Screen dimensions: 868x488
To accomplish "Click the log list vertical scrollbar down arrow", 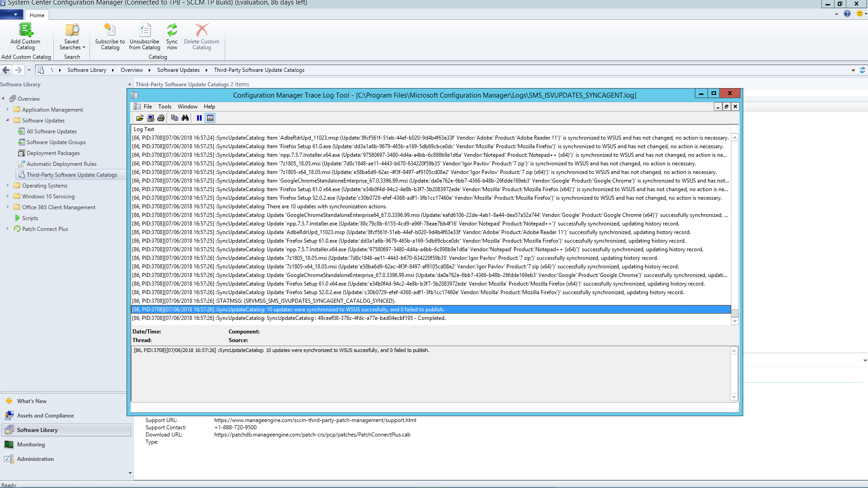I will coord(735,321).
